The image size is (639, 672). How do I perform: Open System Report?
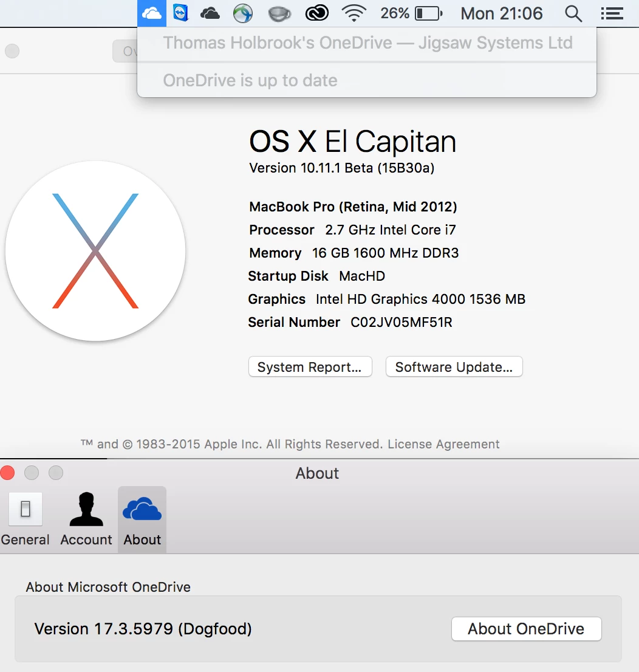tap(310, 367)
